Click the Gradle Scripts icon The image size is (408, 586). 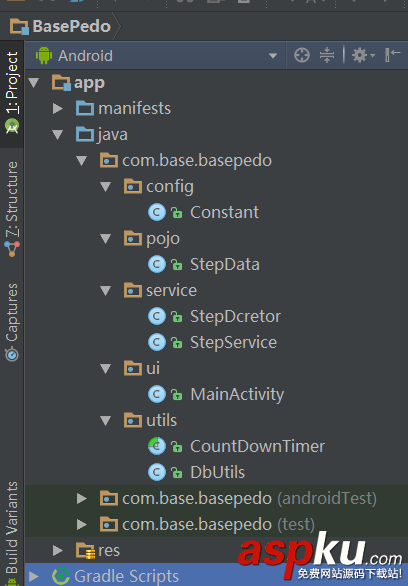61,576
